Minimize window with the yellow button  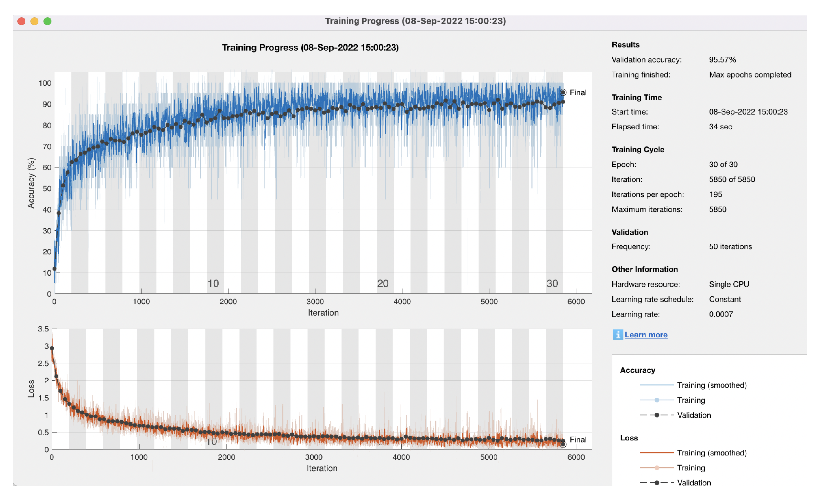point(35,21)
